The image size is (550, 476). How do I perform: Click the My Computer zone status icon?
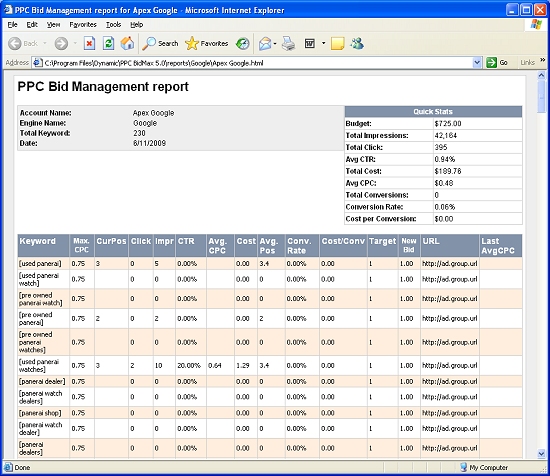[x=464, y=467]
